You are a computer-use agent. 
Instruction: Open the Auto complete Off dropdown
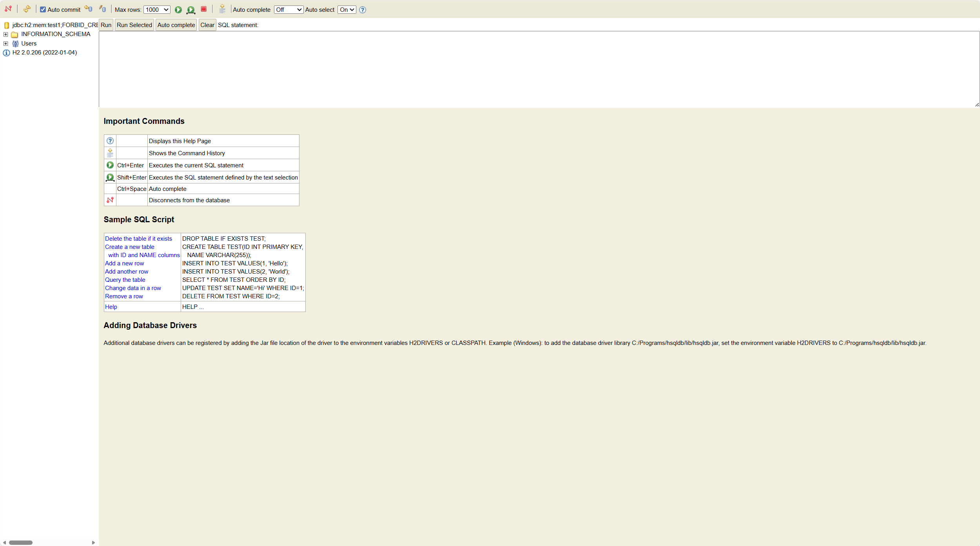(289, 10)
